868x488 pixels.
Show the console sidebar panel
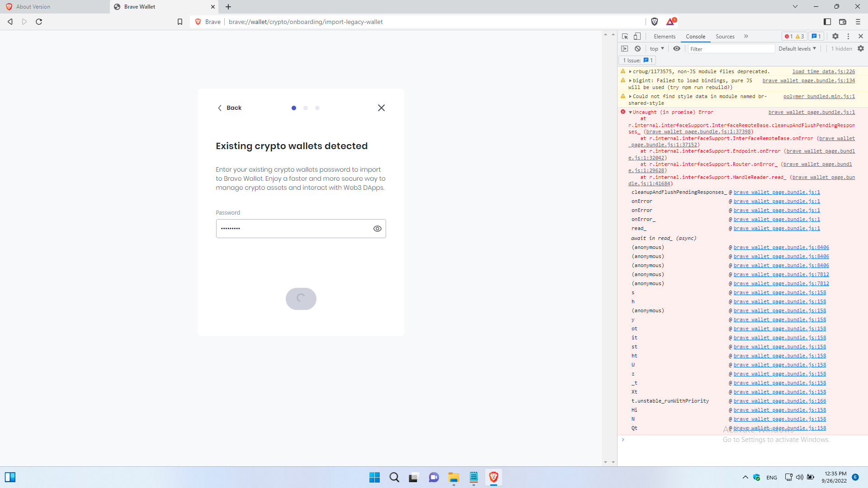(x=625, y=48)
